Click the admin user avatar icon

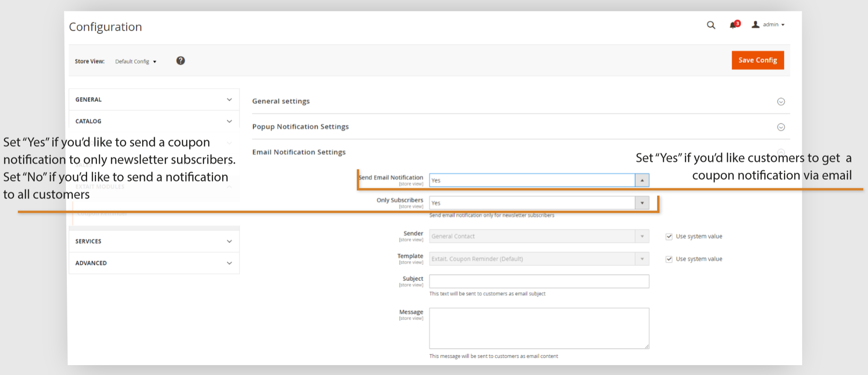pyautogui.click(x=755, y=24)
